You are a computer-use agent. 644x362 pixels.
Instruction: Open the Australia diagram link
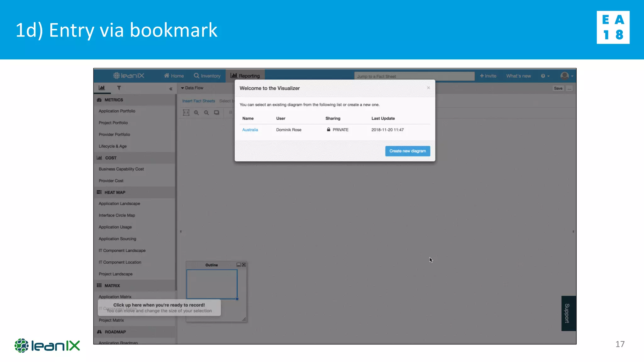click(250, 130)
